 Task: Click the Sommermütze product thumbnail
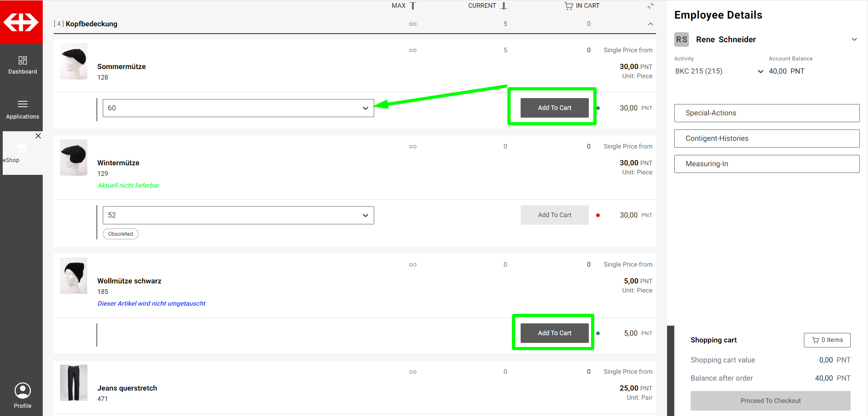coord(74,62)
